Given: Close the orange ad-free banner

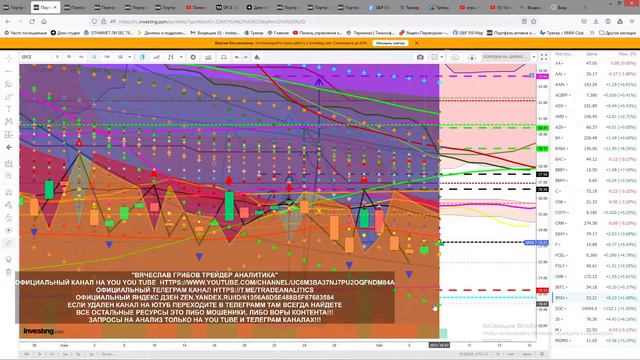Looking at the screenshot, I should (416, 43).
